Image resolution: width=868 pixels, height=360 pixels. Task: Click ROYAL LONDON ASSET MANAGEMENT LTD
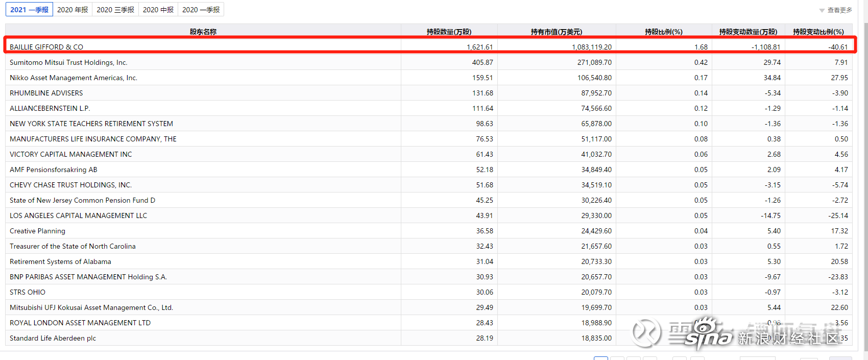point(80,323)
